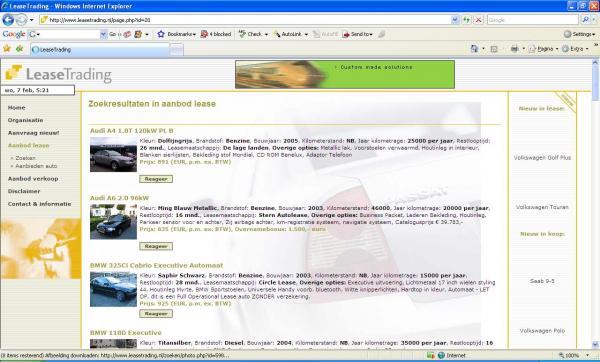Click the Audi A4 car thumbnail photo
Screen dimensions: 600x362
[x=113, y=155]
